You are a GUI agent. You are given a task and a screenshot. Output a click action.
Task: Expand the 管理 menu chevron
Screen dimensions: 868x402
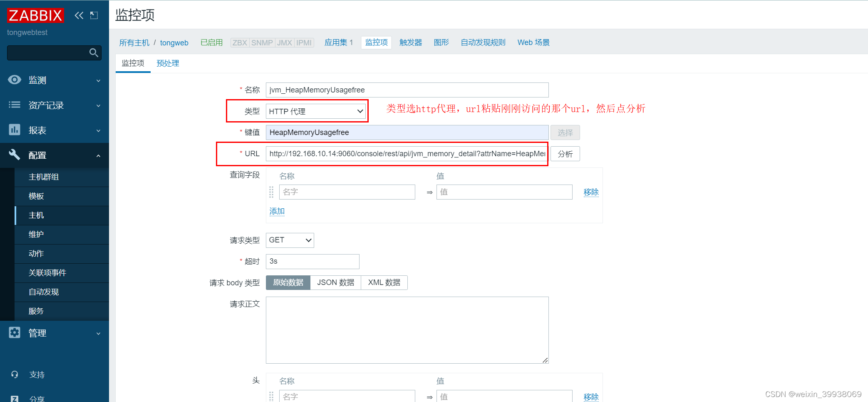pyautogui.click(x=99, y=333)
